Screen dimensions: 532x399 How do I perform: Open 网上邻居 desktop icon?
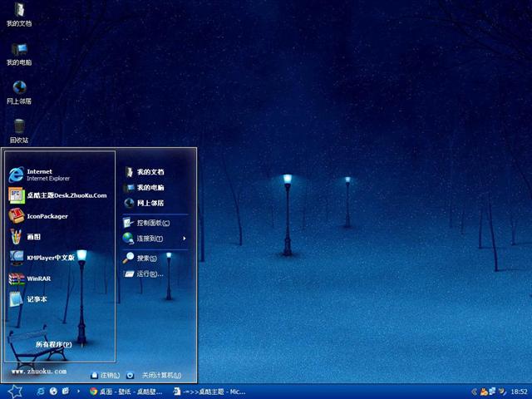point(18,91)
